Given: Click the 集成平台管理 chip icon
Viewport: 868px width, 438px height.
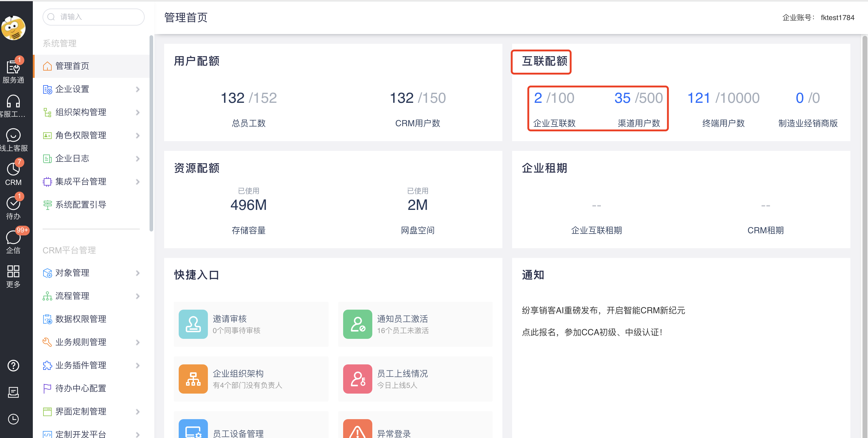Looking at the screenshot, I should (47, 182).
